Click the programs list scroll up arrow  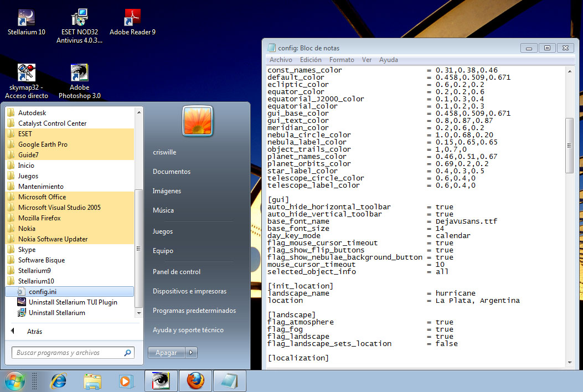pos(138,112)
